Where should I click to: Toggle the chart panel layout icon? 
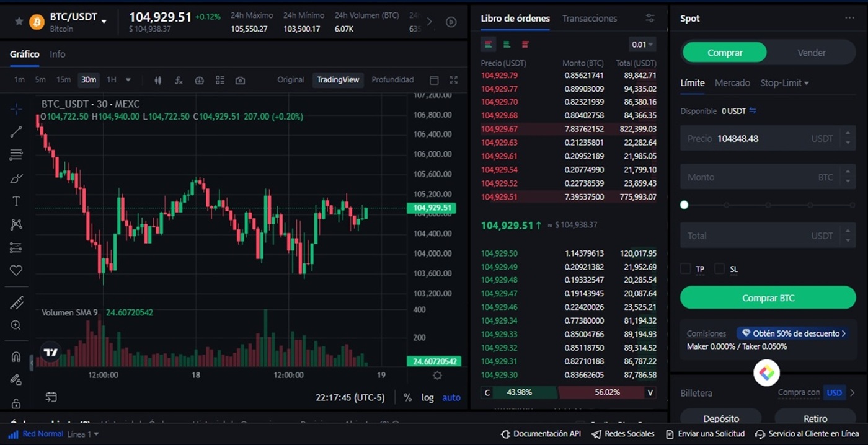click(x=434, y=80)
